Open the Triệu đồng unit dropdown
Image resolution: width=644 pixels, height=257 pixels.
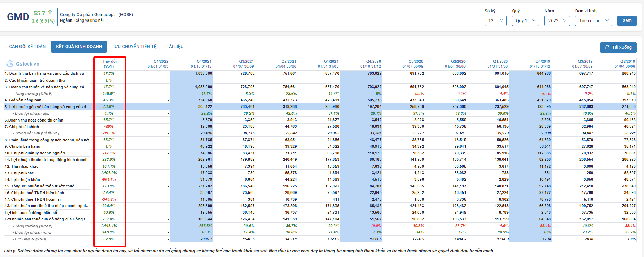(593, 21)
